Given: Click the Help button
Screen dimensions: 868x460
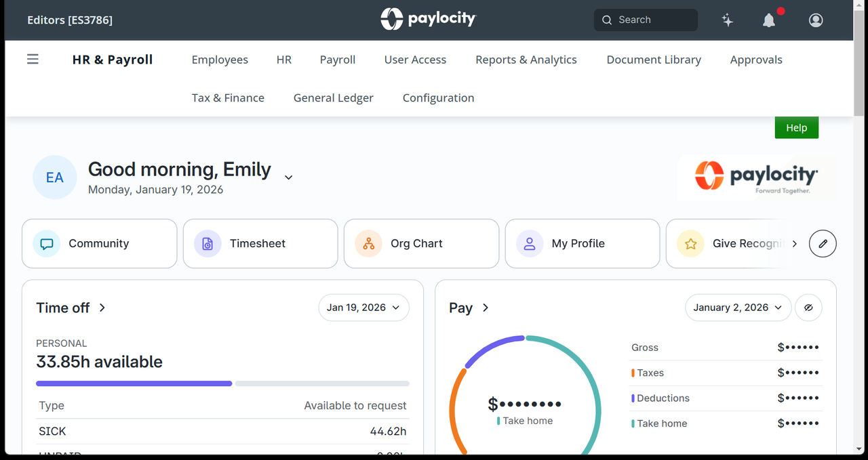Looking at the screenshot, I should pos(796,127).
